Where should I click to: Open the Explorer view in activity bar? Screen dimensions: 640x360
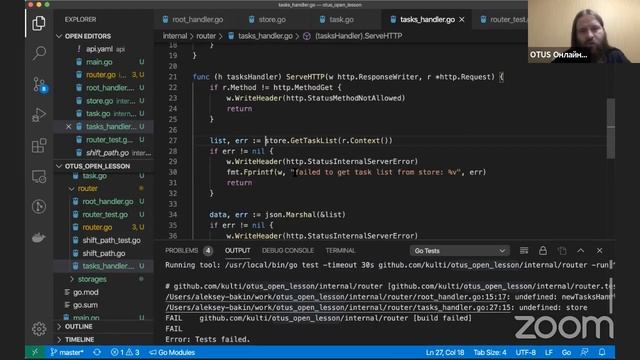click(x=39, y=23)
